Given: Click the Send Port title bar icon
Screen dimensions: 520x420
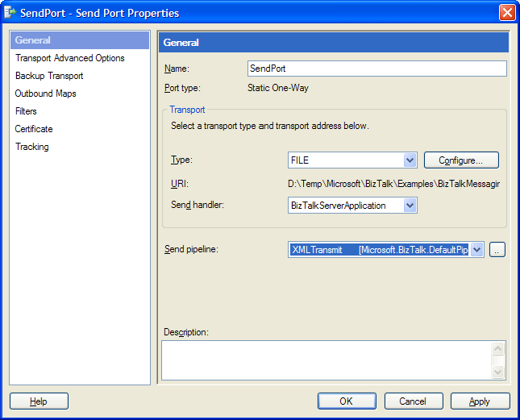Looking at the screenshot, I should (x=10, y=13).
